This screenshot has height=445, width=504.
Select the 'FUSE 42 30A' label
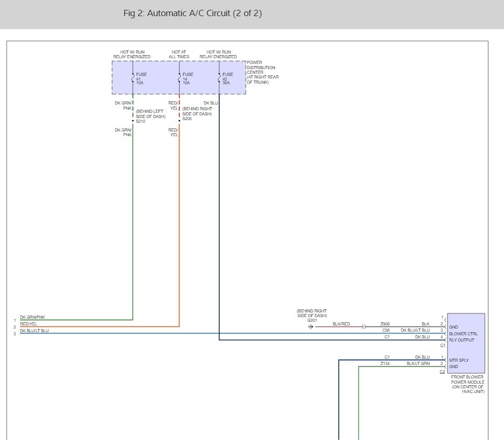[x=228, y=78]
